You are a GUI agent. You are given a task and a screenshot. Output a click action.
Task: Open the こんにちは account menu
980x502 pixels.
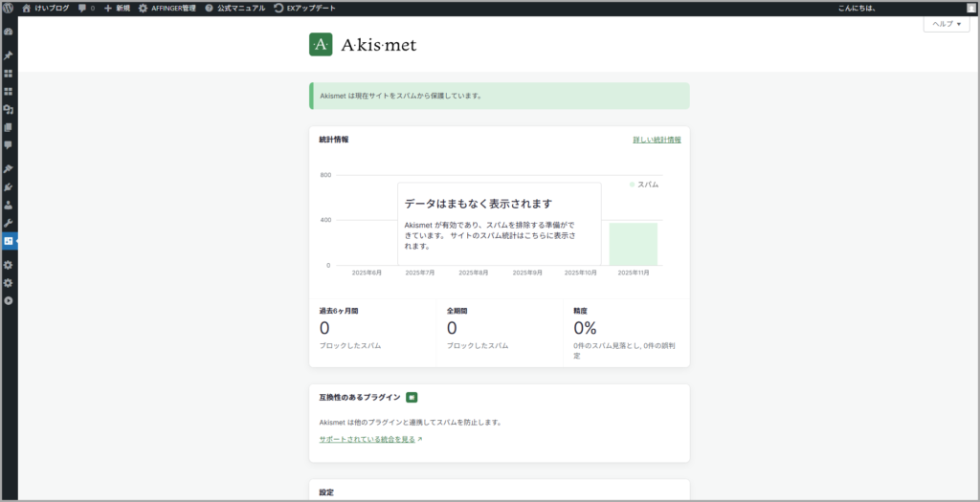click(857, 8)
